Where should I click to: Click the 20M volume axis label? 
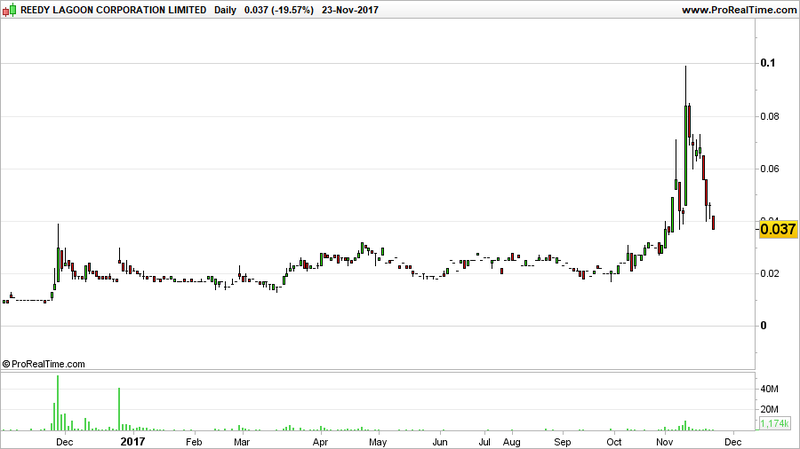tap(769, 409)
